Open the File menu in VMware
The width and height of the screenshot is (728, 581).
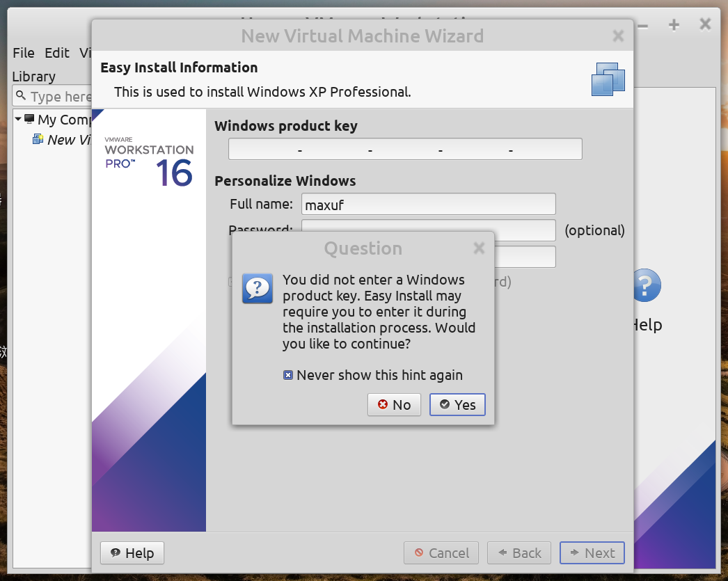[x=24, y=53]
